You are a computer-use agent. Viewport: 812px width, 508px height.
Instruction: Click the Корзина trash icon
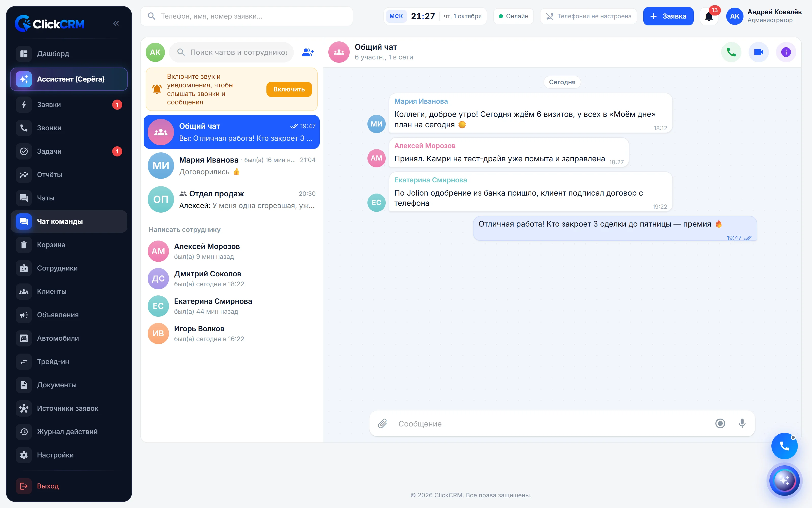[24, 245]
